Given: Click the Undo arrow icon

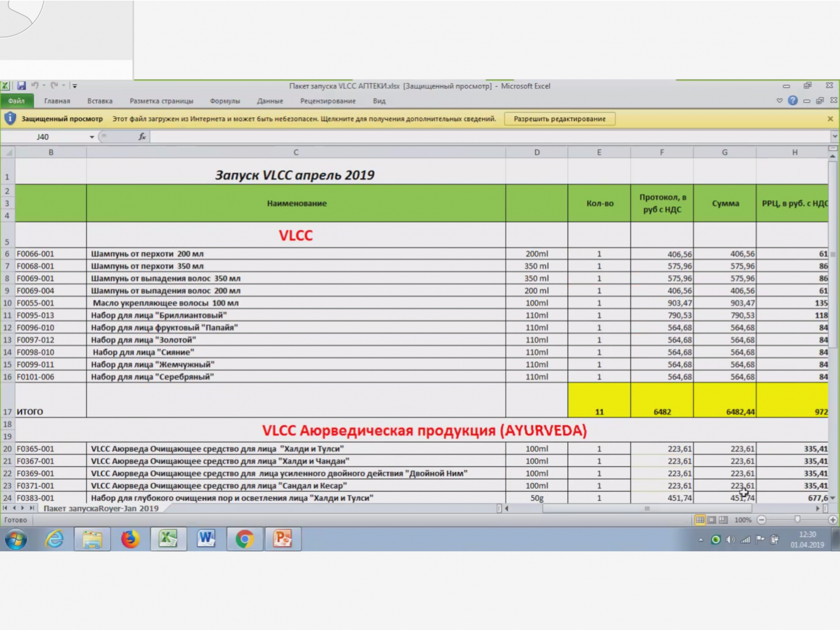Looking at the screenshot, I should [35, 86].
